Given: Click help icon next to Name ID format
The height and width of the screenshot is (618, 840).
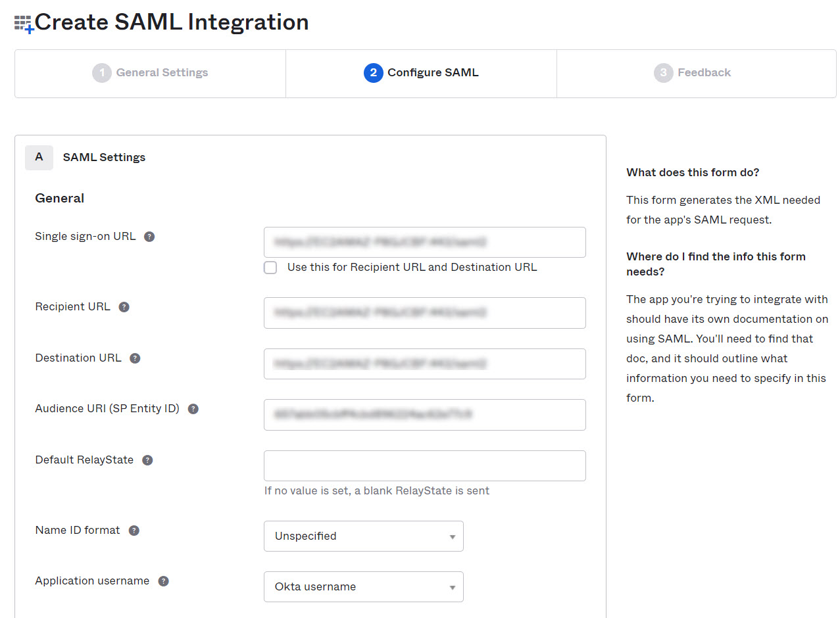Looking at the screenshot, I should pos(134,531).
